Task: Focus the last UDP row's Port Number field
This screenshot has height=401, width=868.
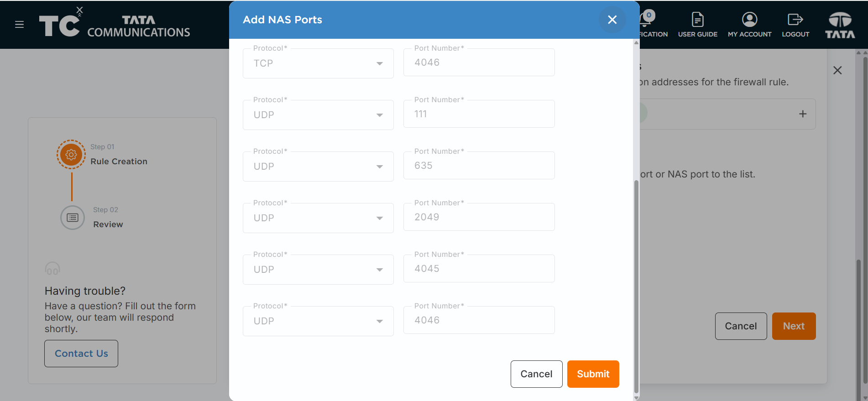Action: point(479,320)
